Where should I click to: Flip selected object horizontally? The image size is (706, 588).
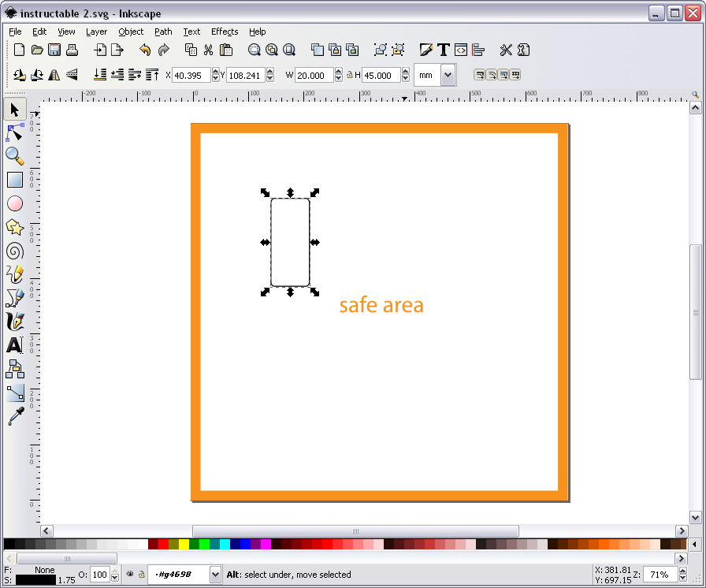tap(54, 75)
